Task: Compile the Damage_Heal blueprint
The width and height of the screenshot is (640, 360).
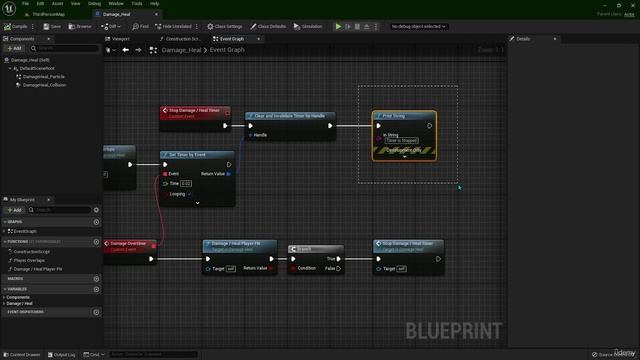Action: coord(16,27)
